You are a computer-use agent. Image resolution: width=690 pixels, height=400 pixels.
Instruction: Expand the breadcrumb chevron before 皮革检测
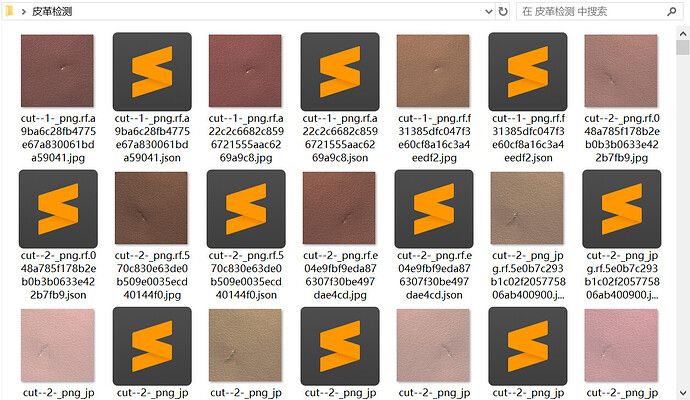coord(23,12)
